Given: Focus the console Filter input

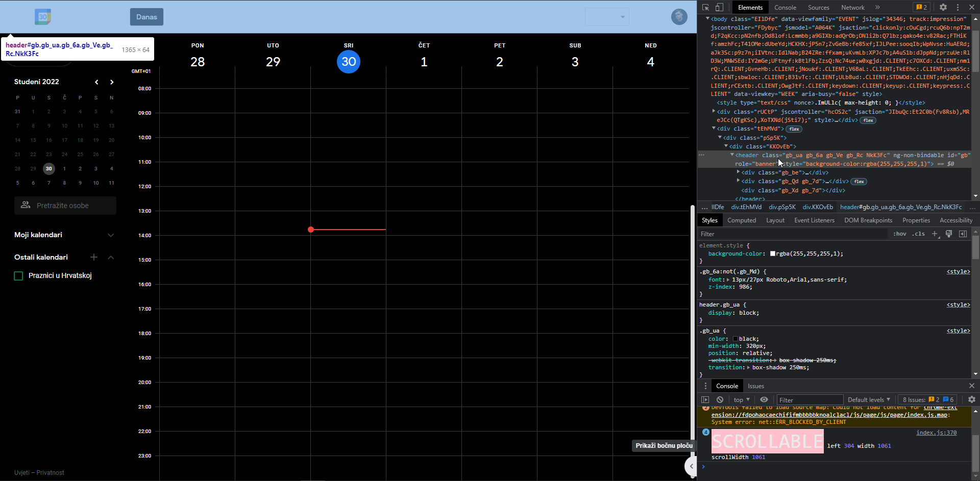Looking at the screenshot, I should coord(810,400).
